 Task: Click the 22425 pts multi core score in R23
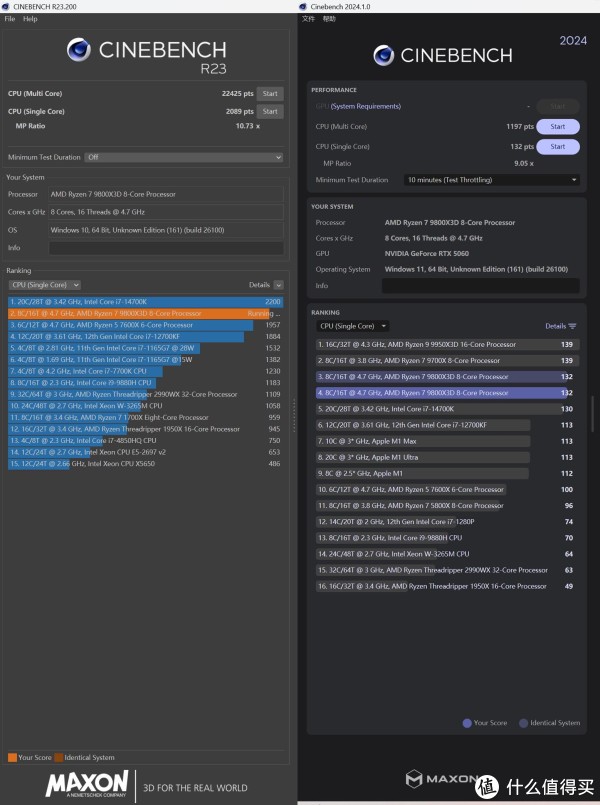pyautogui.click(x=238, y=93)
